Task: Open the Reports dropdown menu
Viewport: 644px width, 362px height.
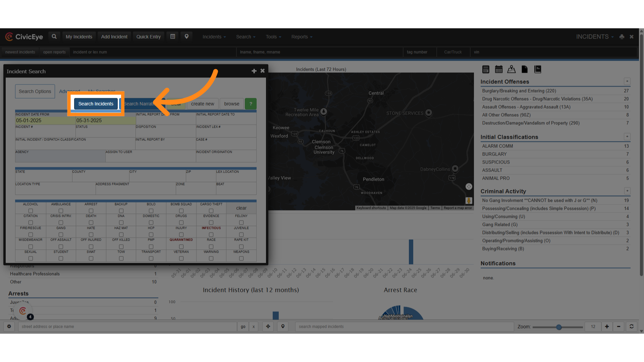Action: pyautogui.click(x=302, y=37)
